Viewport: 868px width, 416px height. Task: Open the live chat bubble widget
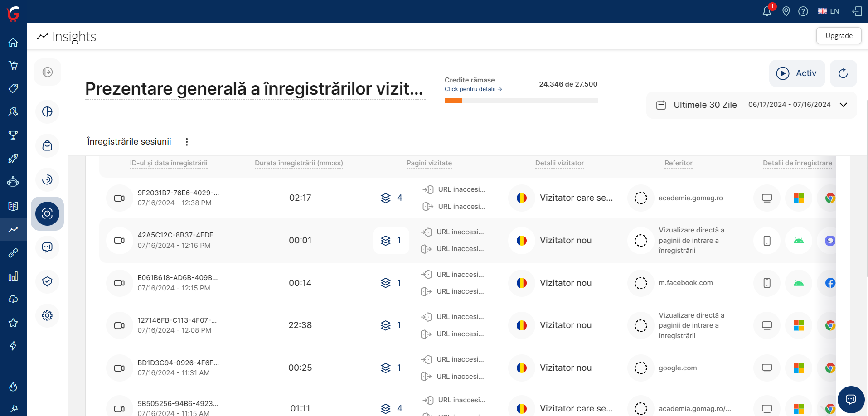pos(851,399)
